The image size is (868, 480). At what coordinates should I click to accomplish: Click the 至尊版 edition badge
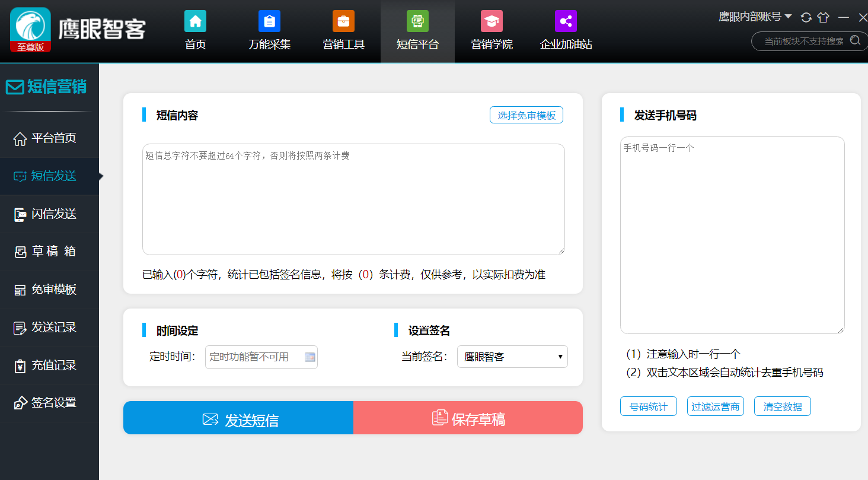coord(30,47)
